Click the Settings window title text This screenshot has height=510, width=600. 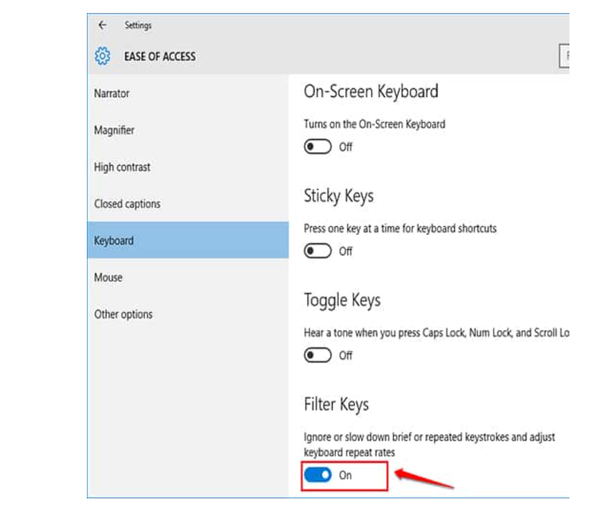click(x=138, y=25)
